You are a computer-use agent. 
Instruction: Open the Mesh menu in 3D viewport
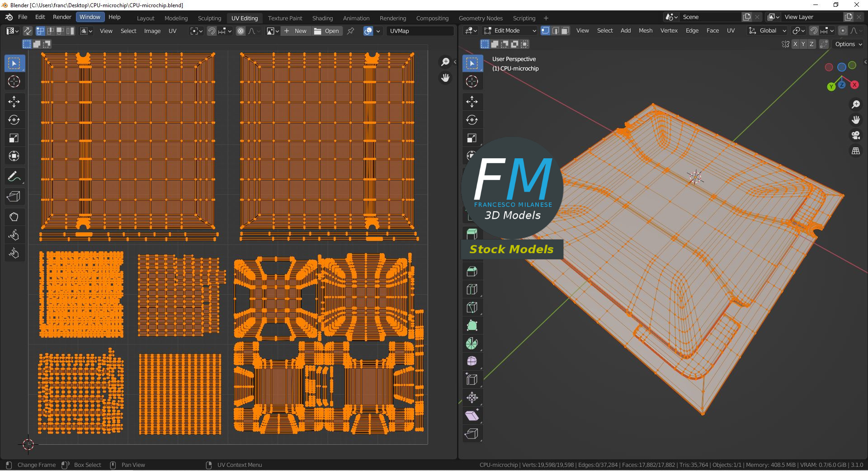click(x=646, y=30)
